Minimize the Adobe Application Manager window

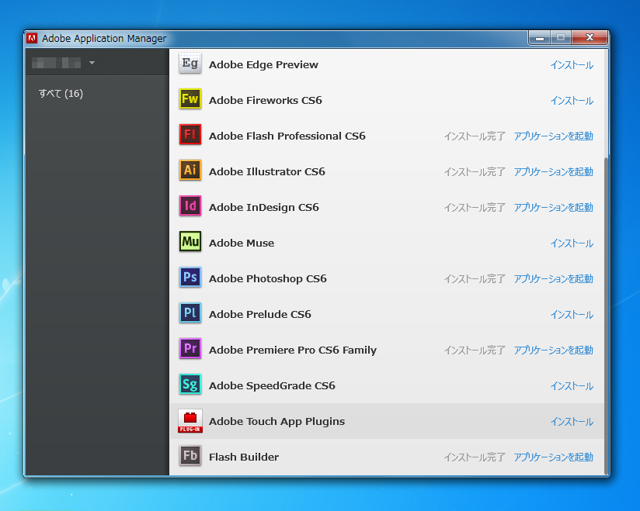540,38
